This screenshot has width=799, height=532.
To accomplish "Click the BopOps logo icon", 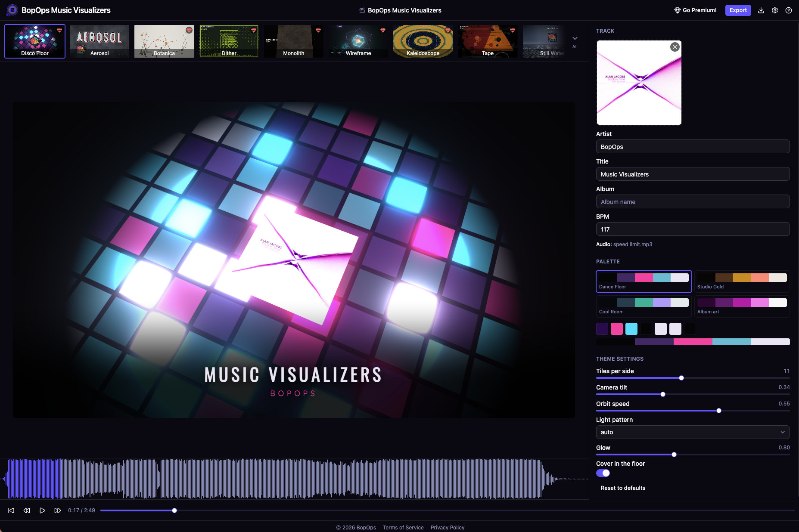I will [x=12, y=10].
